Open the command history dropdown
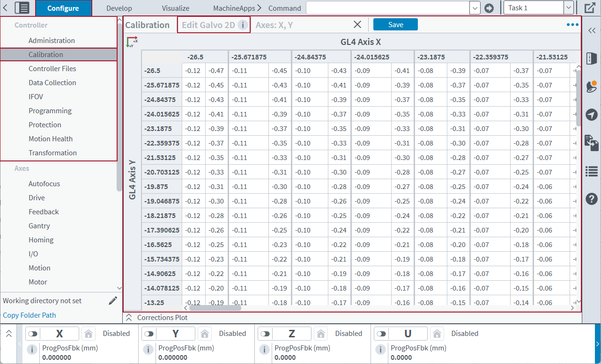The width and height of the screenshot is (601, 364). (x=475, y=7)
